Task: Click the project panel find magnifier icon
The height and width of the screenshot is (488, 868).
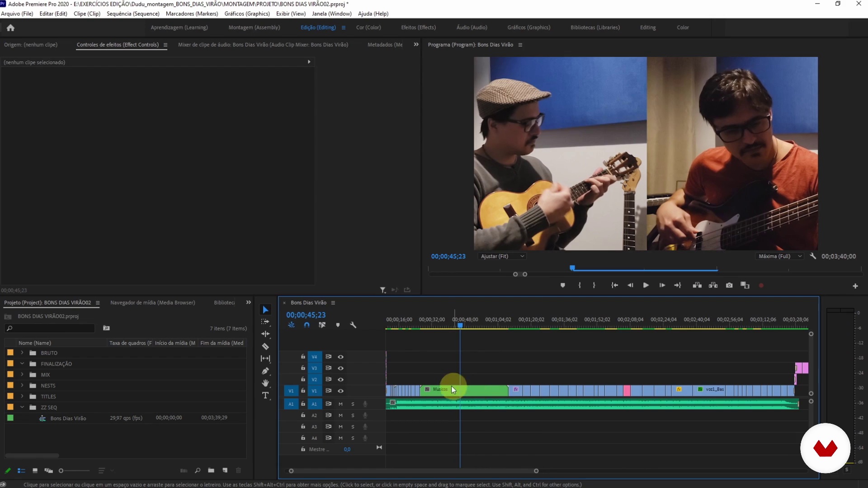Action: [198, 471]
